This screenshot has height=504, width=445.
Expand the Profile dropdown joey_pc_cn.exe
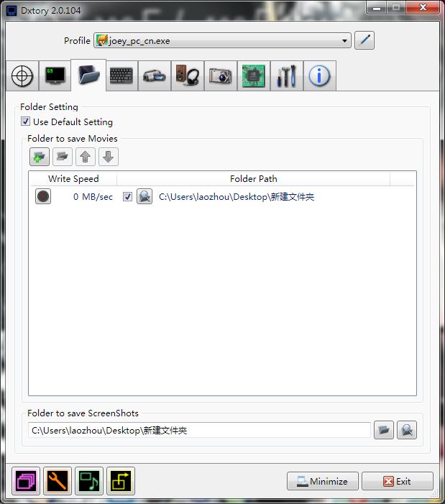click(x=222, y=41)
